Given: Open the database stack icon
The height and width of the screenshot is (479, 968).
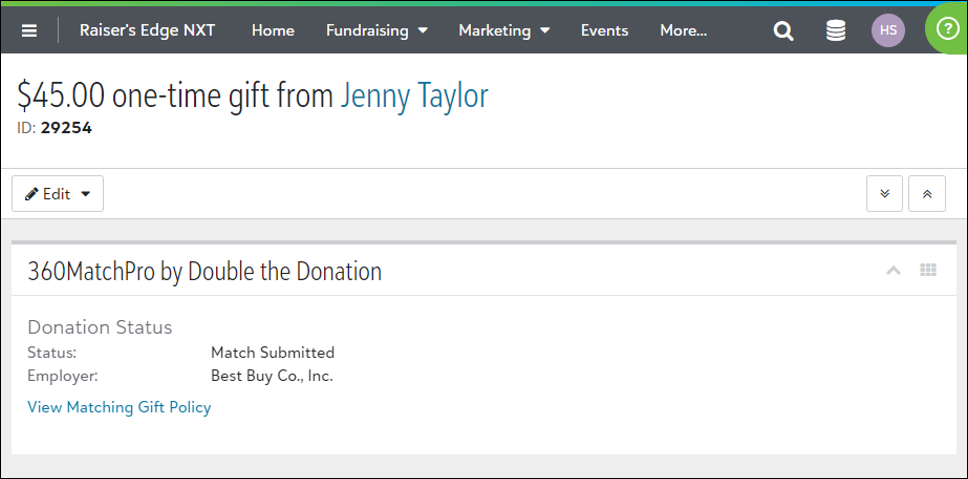Looking at the screenshot, I should (x=836, y=30).
